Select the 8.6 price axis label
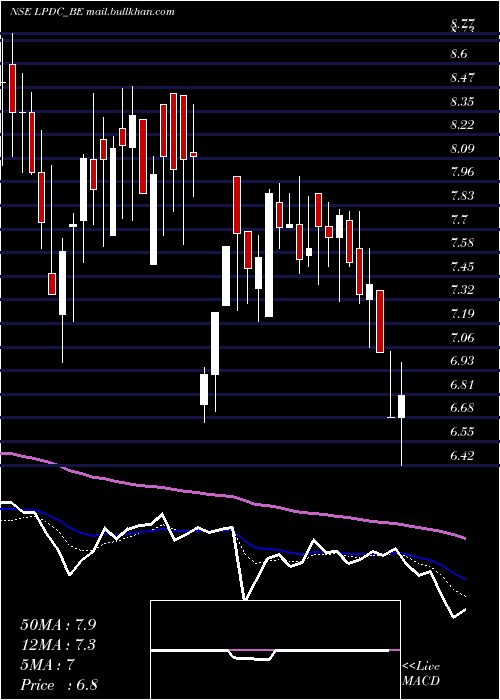The width and height of the screenshot is (500, 700). tap(459, 54)
